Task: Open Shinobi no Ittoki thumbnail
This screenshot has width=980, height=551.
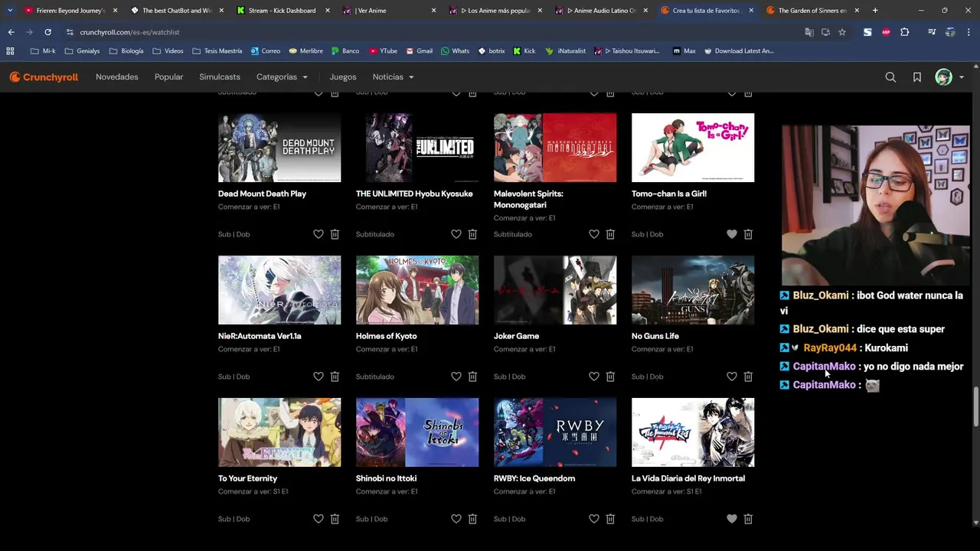Action: (x=417, y=432)
